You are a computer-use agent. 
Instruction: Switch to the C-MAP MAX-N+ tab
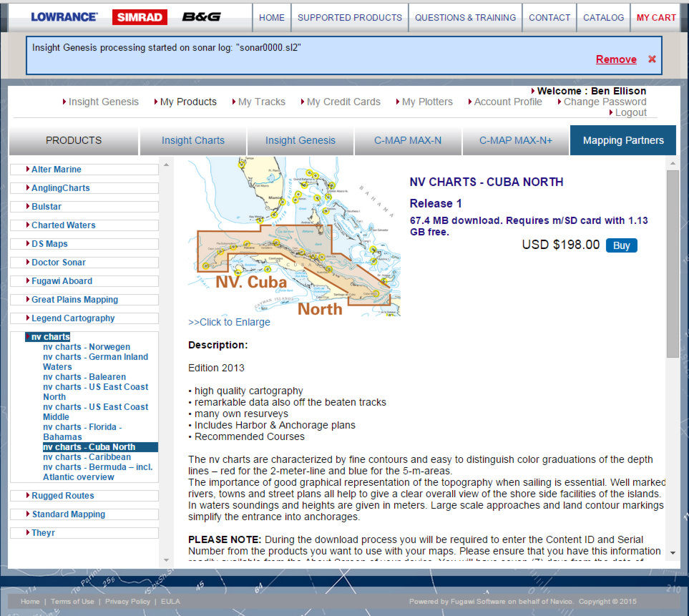click(515, 141)
